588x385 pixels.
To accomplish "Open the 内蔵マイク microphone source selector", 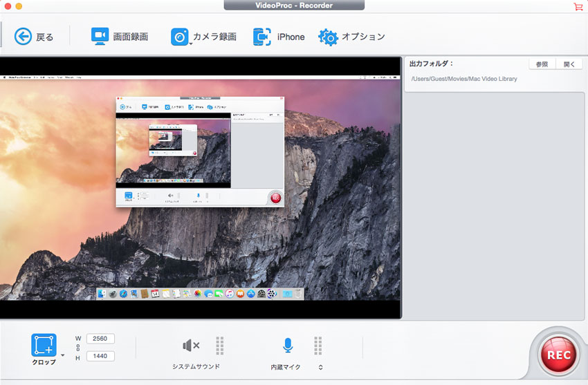I will (320, 368).
